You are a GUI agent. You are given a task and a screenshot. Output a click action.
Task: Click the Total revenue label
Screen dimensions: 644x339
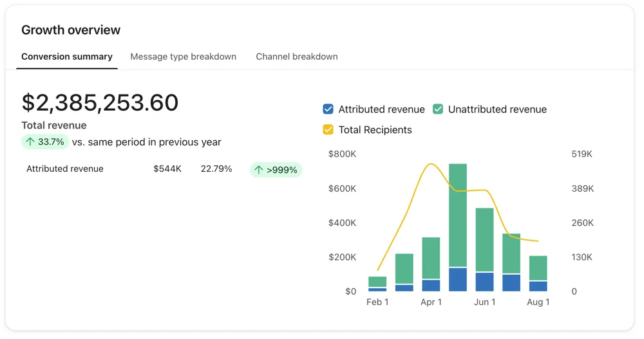(54, 125)
